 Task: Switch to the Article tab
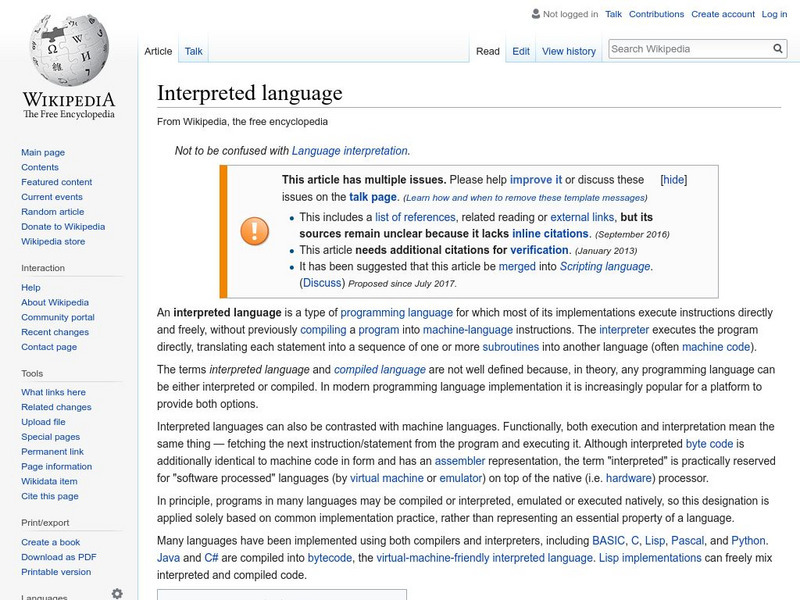tap(159, 50)
